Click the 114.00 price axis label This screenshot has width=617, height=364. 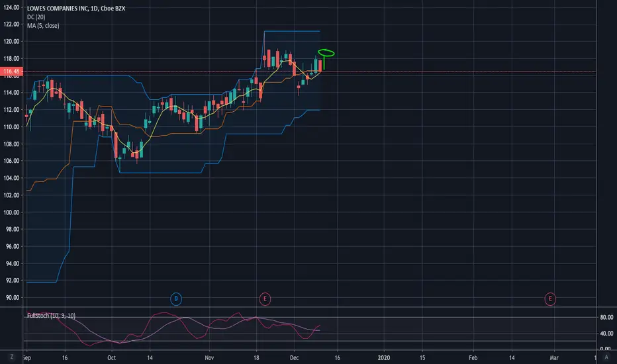pos(11,93)
